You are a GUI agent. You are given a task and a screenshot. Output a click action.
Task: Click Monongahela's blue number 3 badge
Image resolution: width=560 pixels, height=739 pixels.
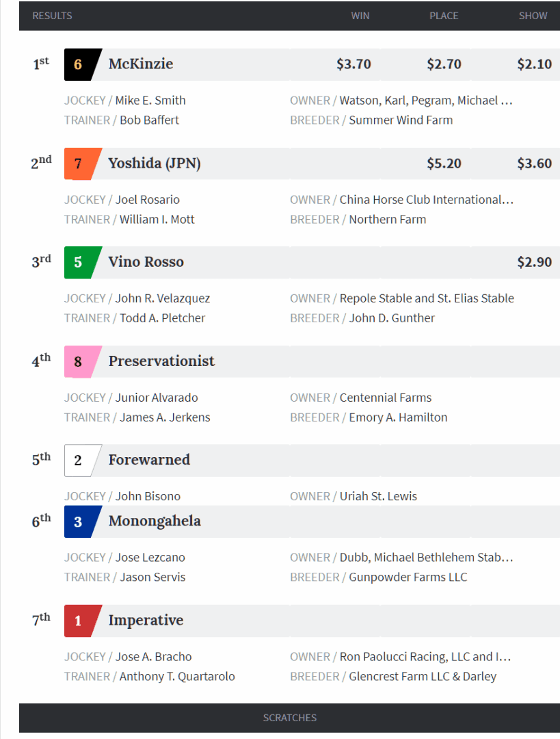click(79, 521)
